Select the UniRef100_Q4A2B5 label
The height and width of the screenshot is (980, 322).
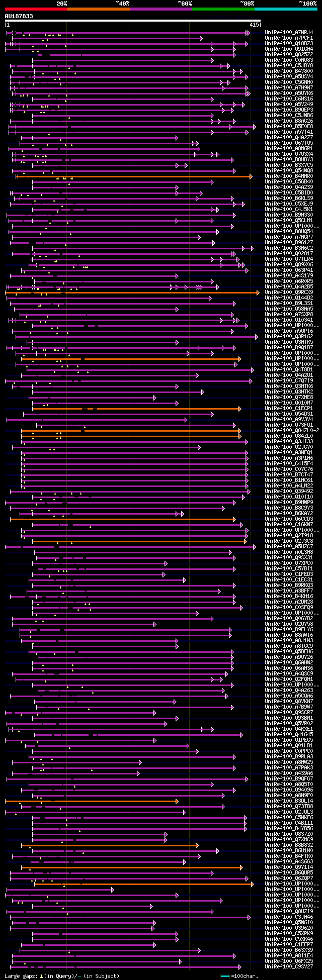(x=289, y=287)
